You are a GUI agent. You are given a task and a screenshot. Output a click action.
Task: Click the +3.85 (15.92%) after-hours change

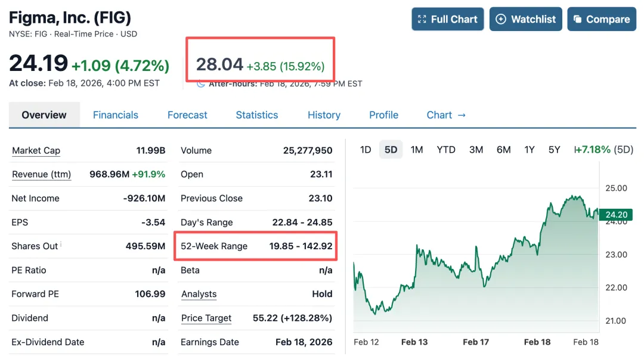click(x=286, y=66)
